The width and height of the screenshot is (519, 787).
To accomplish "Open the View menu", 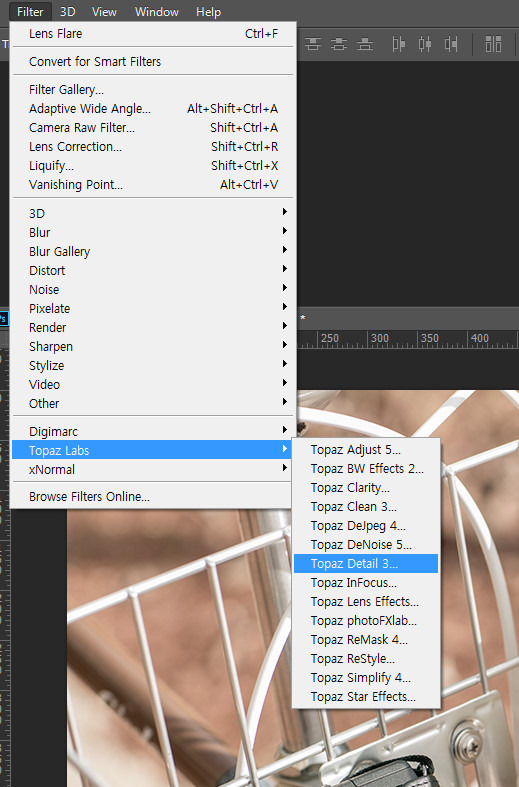I will tap(104, 12).
